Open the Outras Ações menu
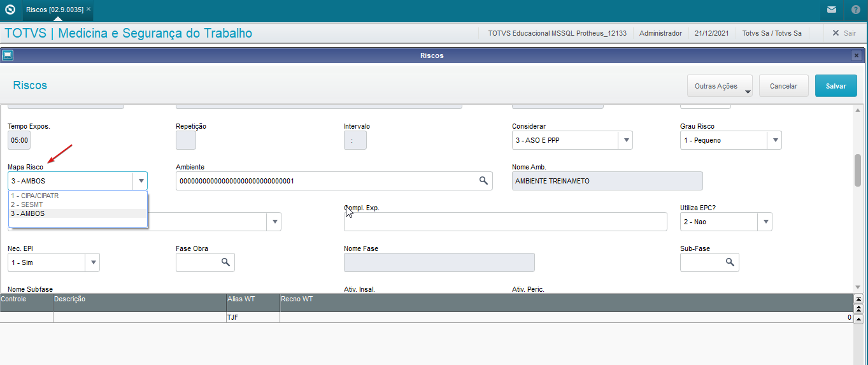868x365 pixels. tap(720, 86)
